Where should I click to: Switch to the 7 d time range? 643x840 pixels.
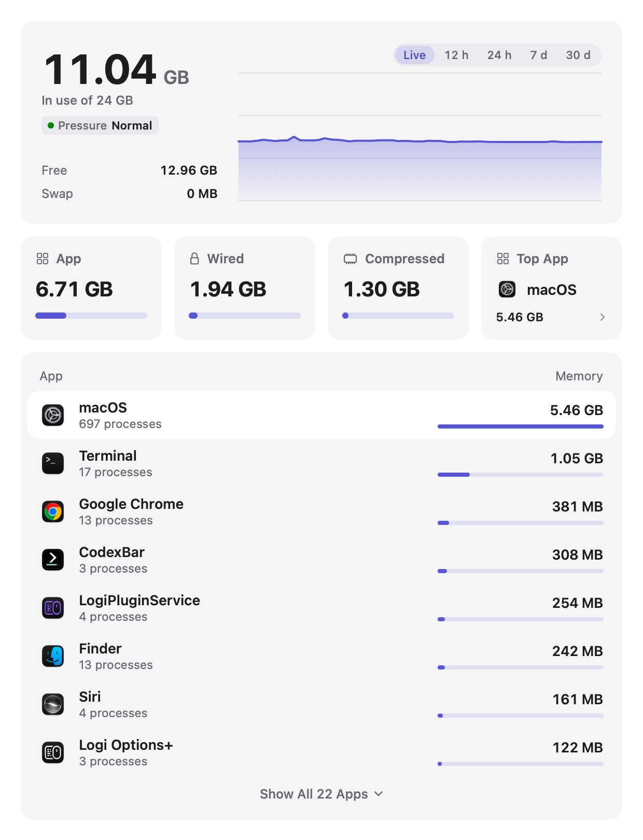click(539, 55)
